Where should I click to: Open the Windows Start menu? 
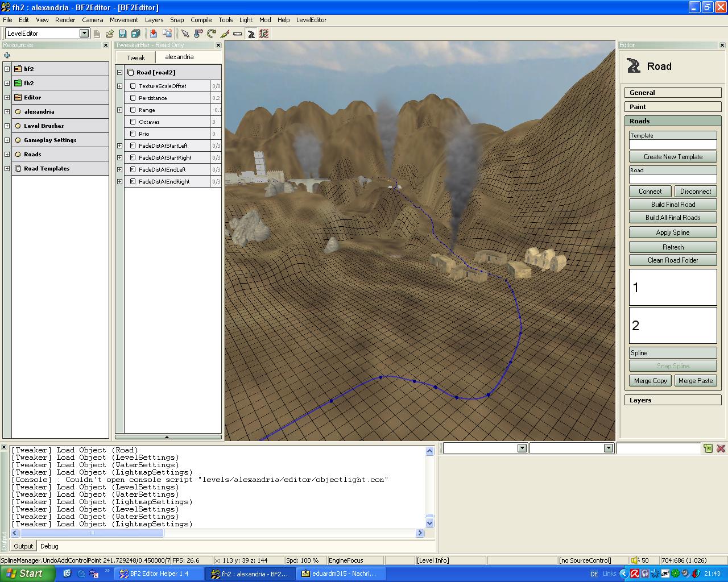[x=27, y=573]
